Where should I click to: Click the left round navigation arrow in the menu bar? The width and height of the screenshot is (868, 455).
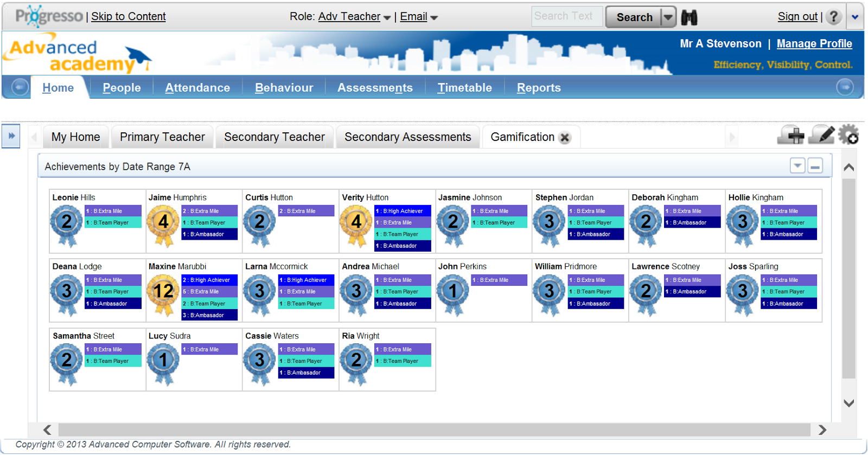pyautogui.click(x=20, y=87)
